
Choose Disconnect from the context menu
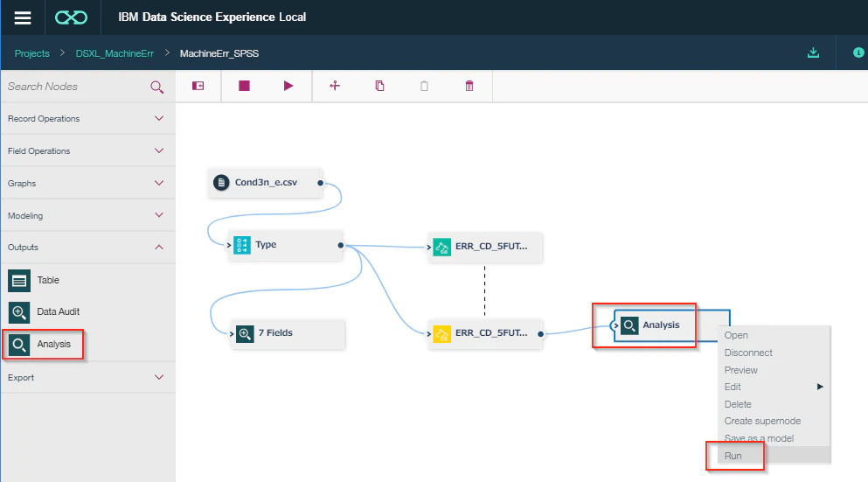(774, 353)
